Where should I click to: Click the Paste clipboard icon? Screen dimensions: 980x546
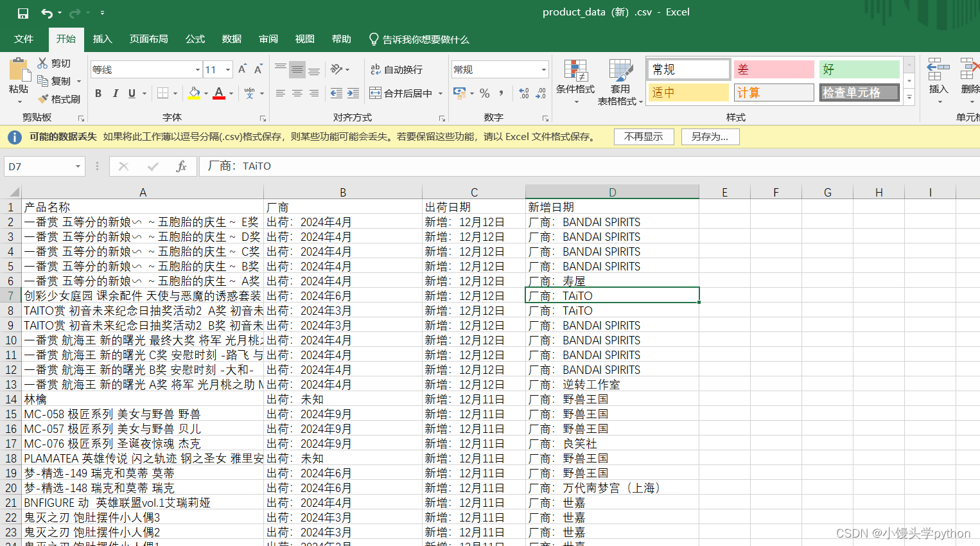19,69
